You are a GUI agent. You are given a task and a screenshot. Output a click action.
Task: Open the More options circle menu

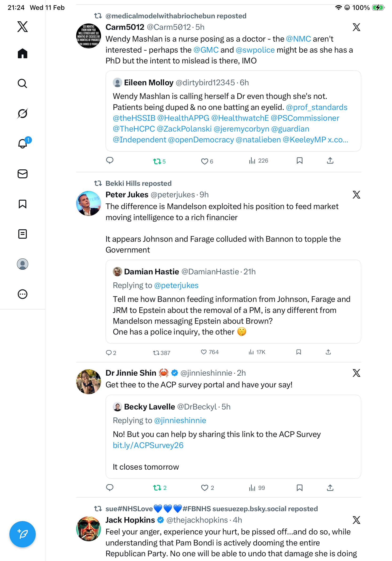(x=23, y=294)
